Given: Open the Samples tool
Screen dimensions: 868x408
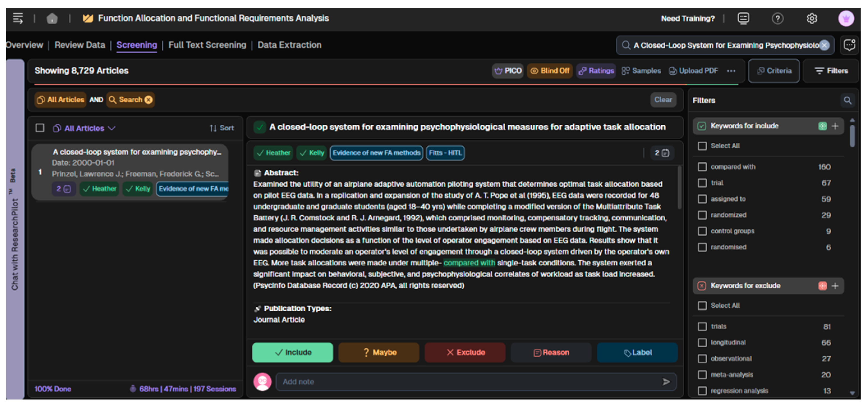Looking at the screenshot, I should pos(641,71).
